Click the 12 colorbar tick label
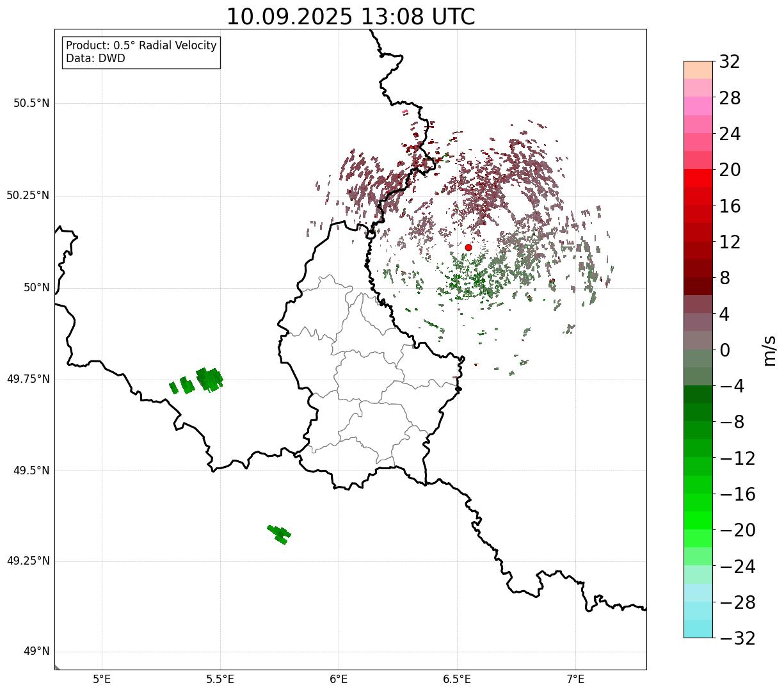 point(730,242)
